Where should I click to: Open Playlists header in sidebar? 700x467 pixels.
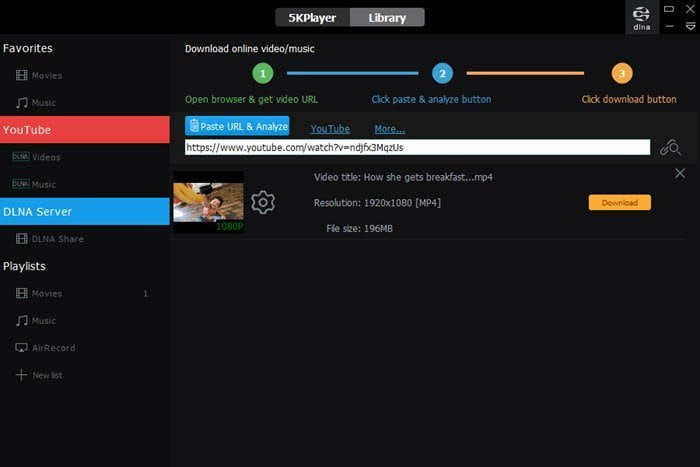point(24,266)
